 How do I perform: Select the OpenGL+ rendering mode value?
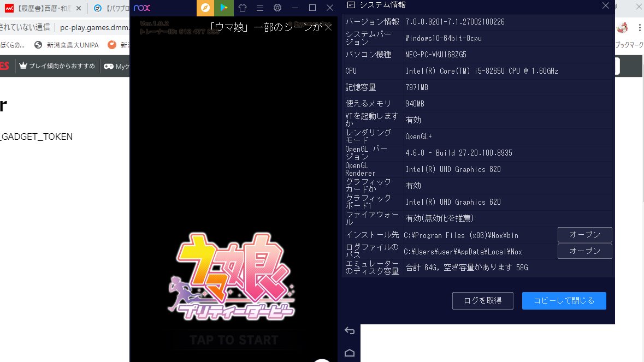(x=418, y=137)
